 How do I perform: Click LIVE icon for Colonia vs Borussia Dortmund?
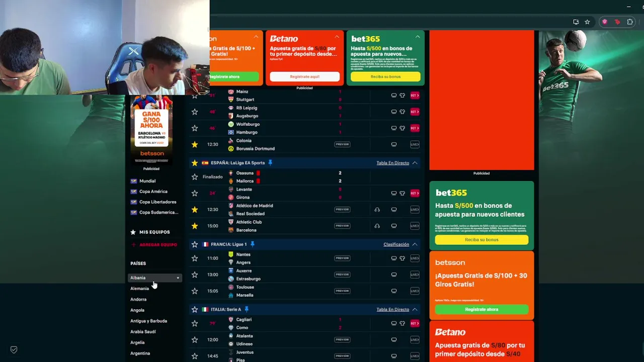coord(415,144)
